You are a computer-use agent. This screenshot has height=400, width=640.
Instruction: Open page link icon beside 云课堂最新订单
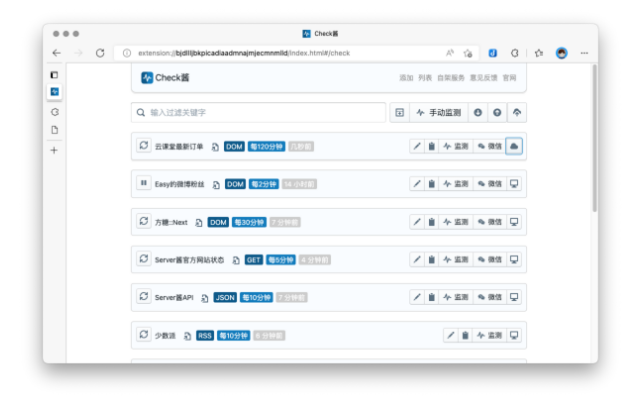coord(215,147)
